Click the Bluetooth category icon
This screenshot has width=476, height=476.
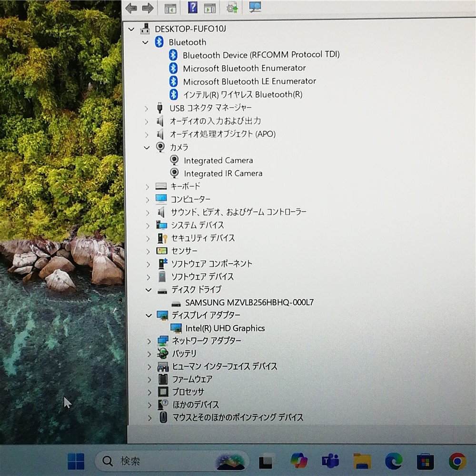click(x=159, y=42)
